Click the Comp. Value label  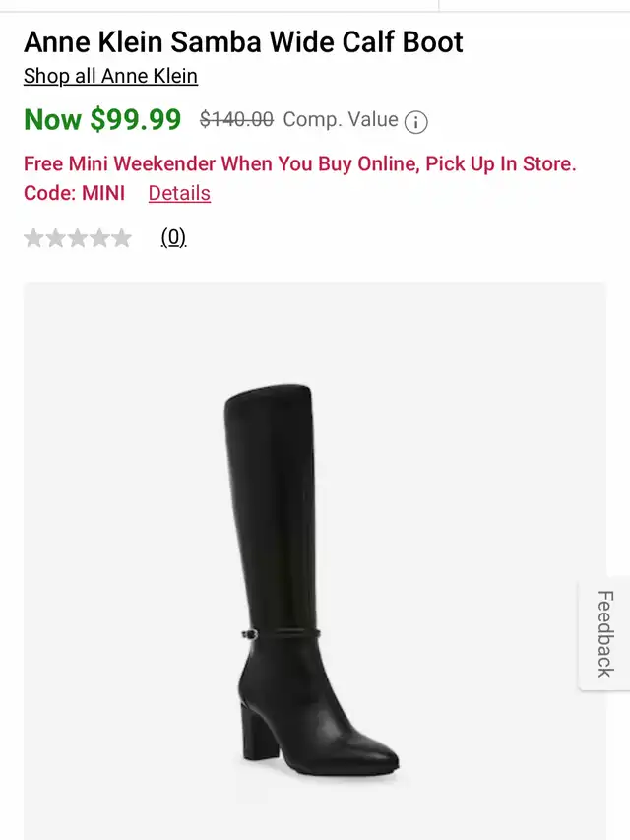[x=341, y=119]
